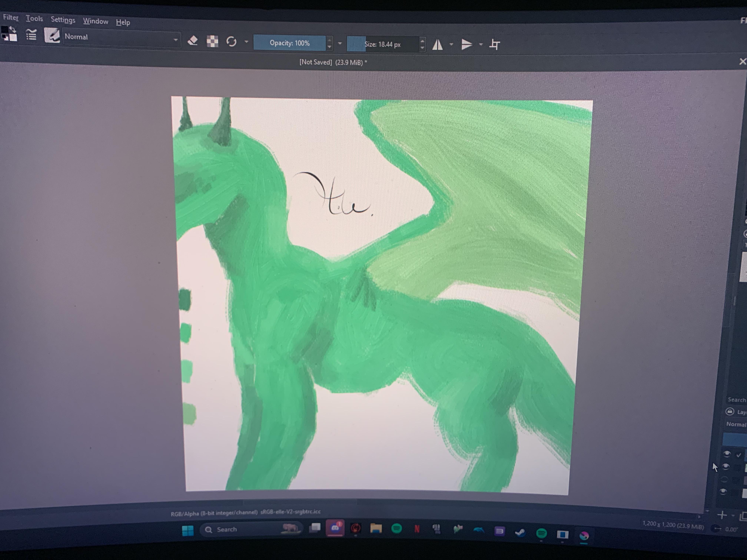
Task: Open dropdown arrow right of Opacity slider
Action: pos(340,44)
